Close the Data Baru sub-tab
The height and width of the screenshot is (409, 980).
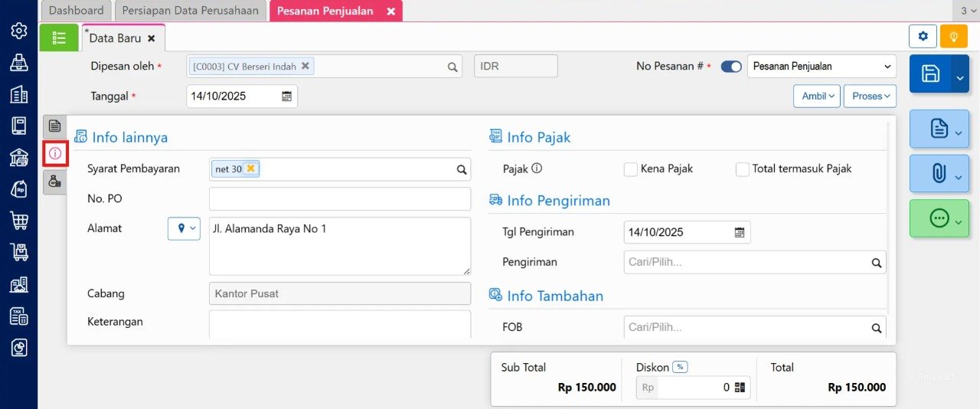tap(152, 38)
